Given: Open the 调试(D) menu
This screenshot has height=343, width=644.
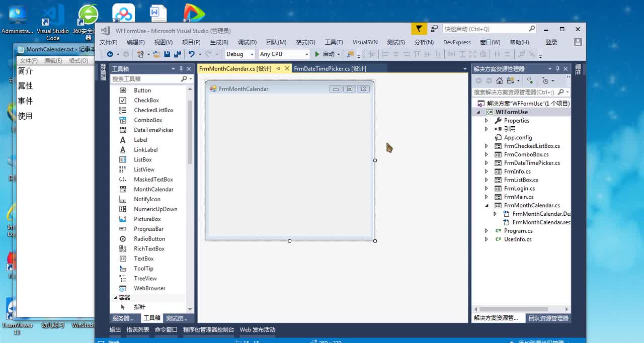Looking at the screenshot, I should (x=247, y=42).
